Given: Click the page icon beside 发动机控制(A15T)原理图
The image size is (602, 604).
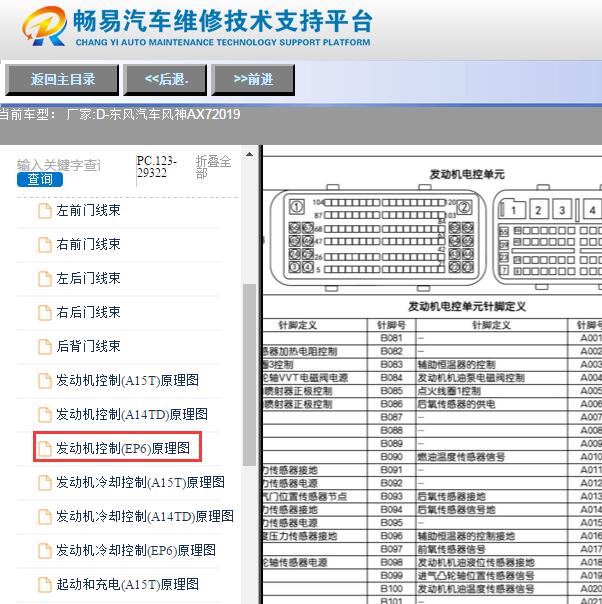Looking at the screenshot, I should pos(45,381).
